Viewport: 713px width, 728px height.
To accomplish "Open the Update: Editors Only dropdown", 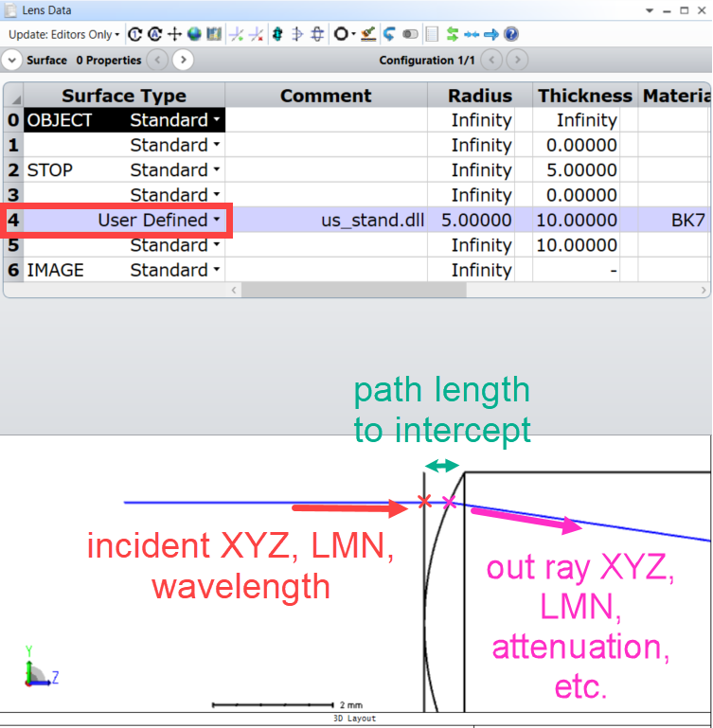I will point(63,34).
